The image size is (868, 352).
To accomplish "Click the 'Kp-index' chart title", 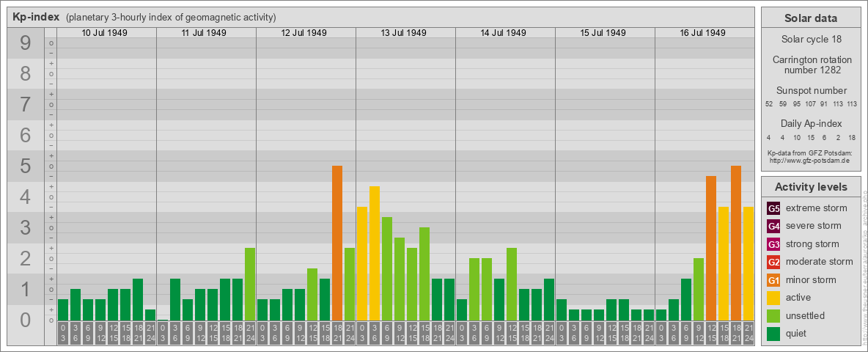I will click(x=37, y=17).
